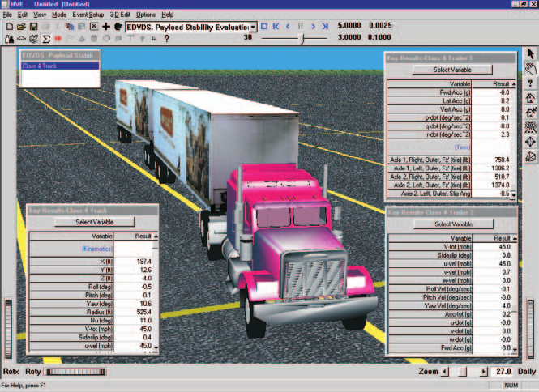539x392 pixels.
Task: Click the pause playback control
Action: point(301,26)
